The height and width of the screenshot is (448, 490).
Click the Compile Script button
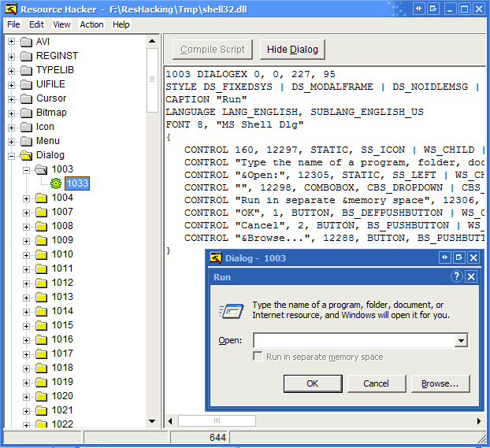click(213, 50)
